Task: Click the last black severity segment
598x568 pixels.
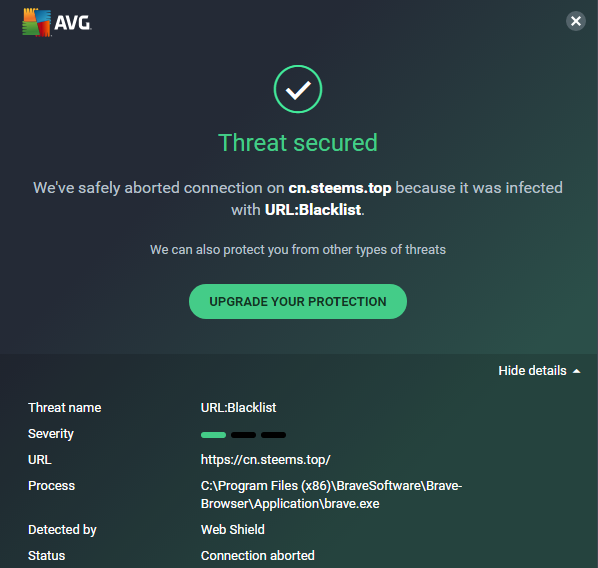Action: tap(273, 435)
